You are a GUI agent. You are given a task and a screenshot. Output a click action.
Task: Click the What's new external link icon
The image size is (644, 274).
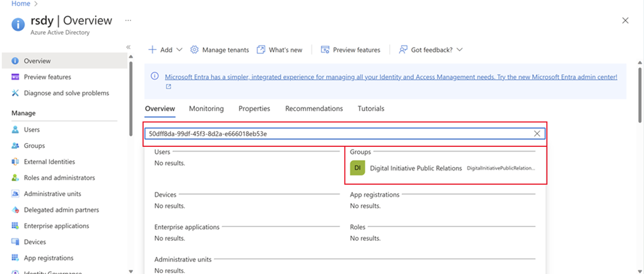261,50
